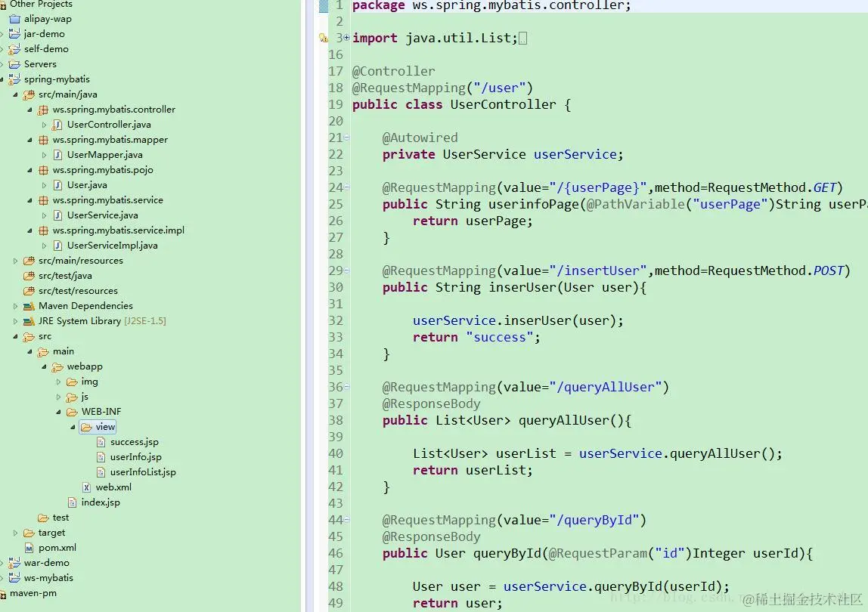Click the web.xml file icon
The width and height of the screenshot is (868, 612).
point(86,487)
